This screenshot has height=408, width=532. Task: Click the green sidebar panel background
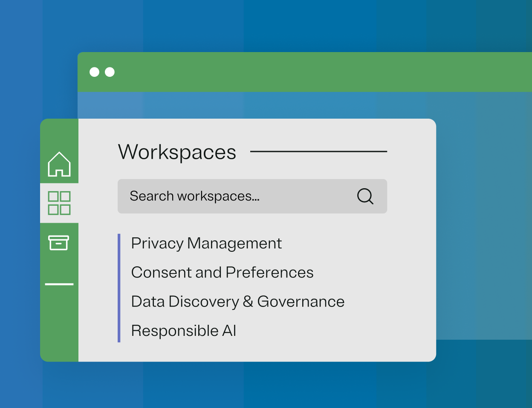(x=59, y=333)
